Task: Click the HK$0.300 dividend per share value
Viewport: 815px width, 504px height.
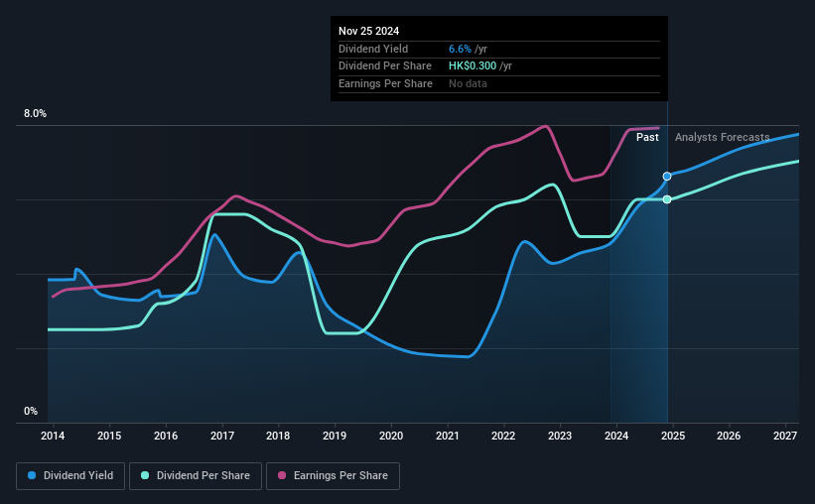Action: click(473, 66)
